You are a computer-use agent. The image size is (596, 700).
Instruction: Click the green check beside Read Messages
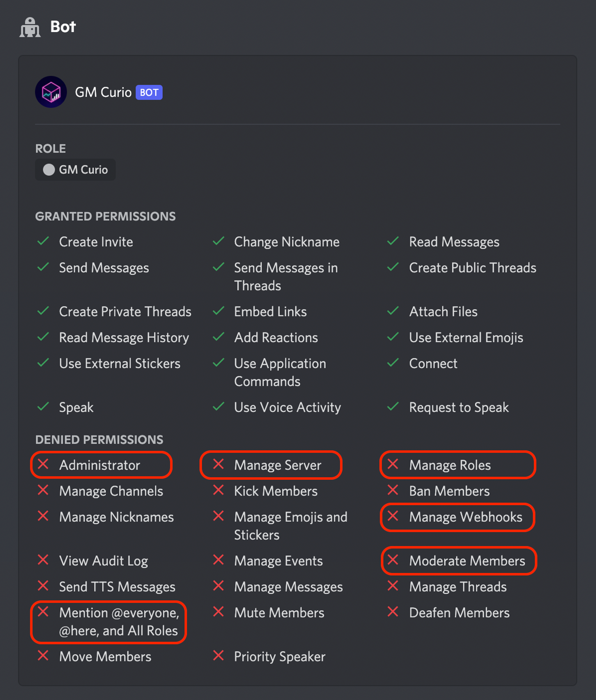(x=393, y=241)
